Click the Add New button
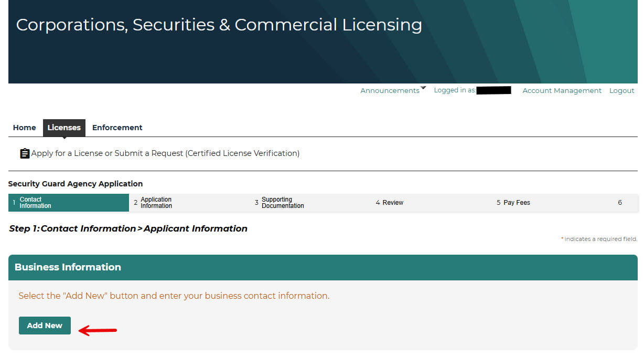The image size is (644, 356). point(45,326)
